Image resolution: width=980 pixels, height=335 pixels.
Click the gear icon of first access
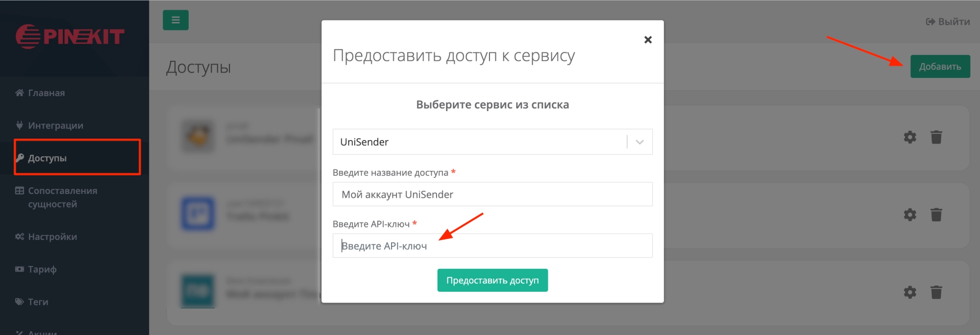pos(909,137)
